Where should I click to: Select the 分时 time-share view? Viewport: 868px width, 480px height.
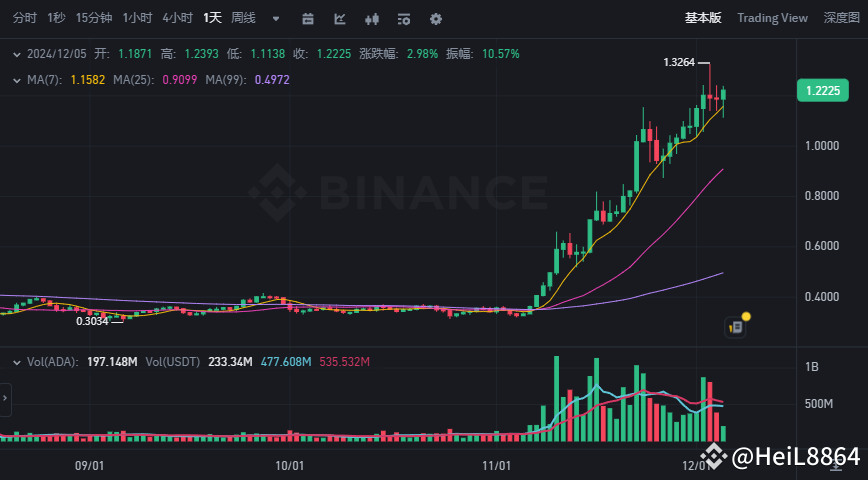[25, 18]
